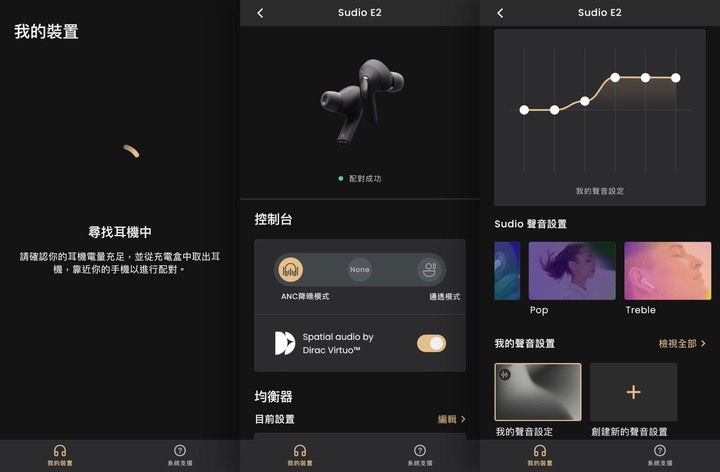Open 我的裝置 tab on left screen
Viewport: 720px width, 472px height.
coord(60,455)
